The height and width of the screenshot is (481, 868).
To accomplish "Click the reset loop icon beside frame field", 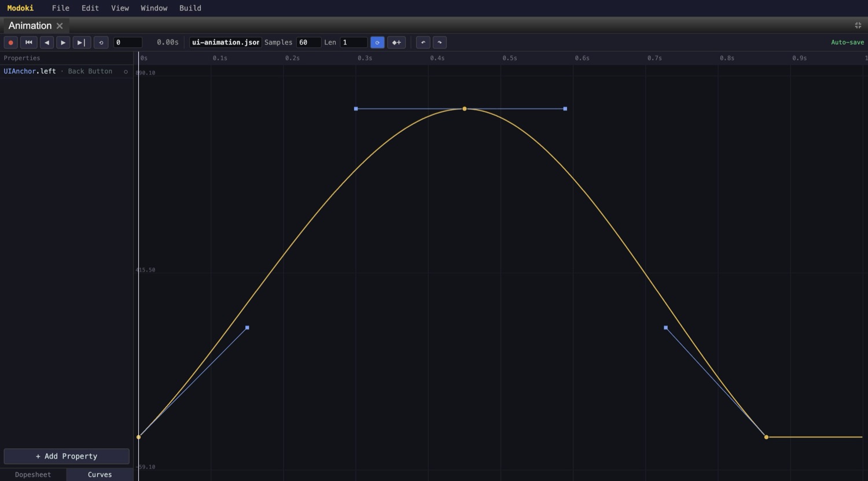I will pyautogui.click(x=101, y=42).
